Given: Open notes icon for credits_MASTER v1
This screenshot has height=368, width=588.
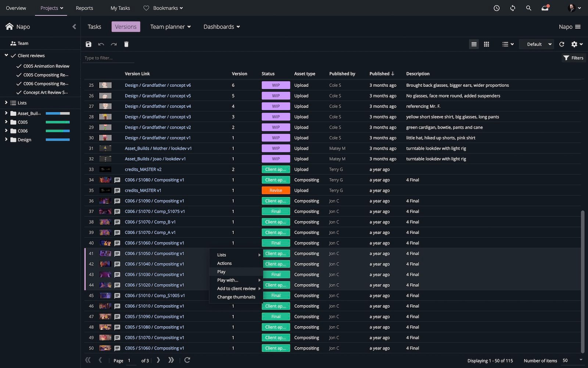Looking at the screenshot, I should click(x=117, y=191).
